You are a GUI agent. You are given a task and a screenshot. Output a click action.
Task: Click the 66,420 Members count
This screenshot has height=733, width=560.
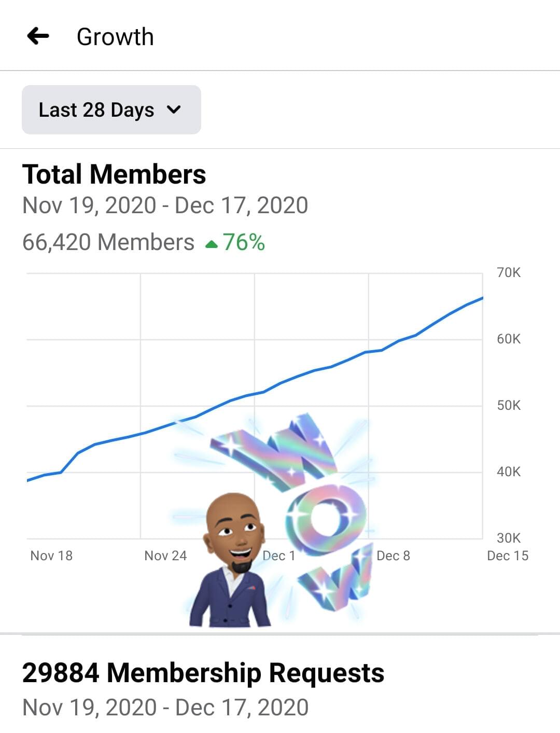coord(108,242)
